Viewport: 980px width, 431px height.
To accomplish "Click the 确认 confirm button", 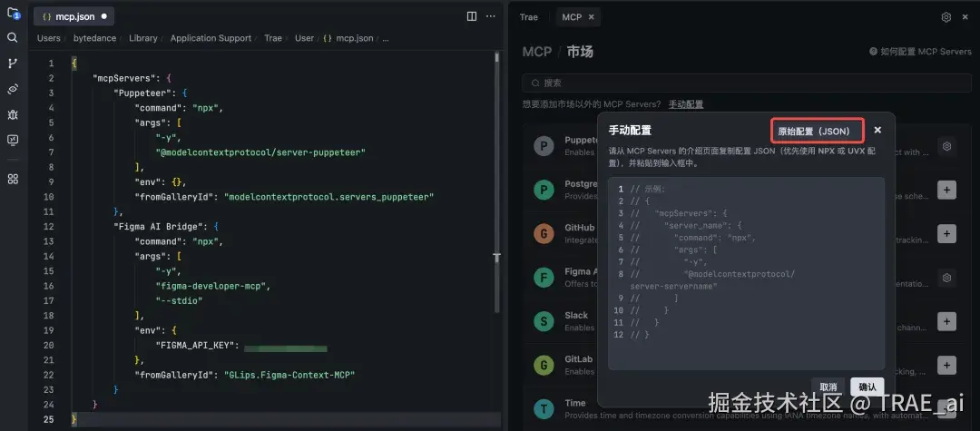I will (x=867, y=387).
